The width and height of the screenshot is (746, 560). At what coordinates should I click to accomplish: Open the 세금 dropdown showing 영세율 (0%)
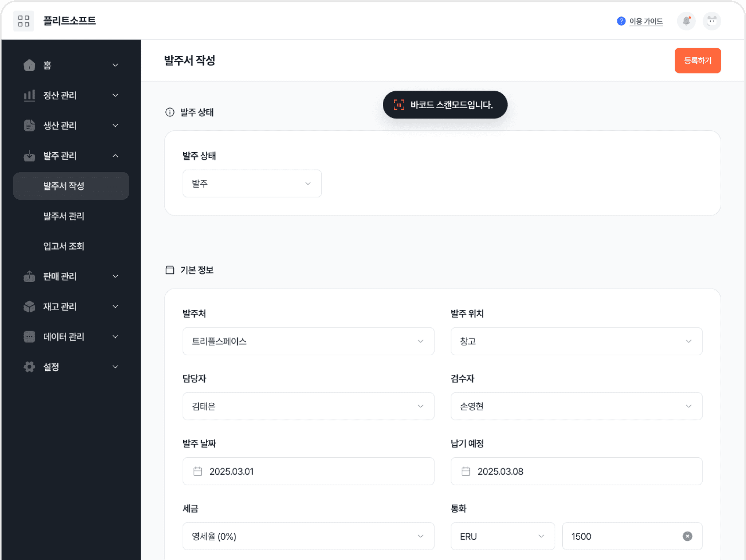(x=308, y=536)
